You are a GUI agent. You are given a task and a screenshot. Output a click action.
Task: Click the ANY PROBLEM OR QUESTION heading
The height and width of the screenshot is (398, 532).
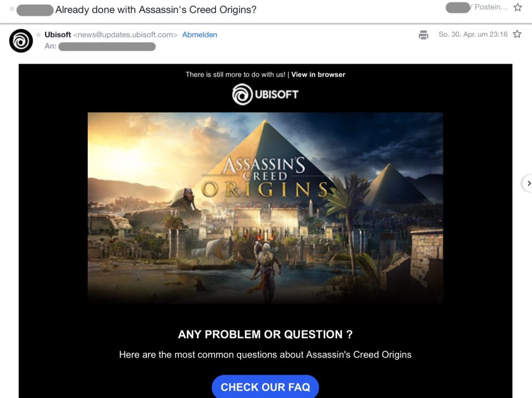click(x=265, y=334)
